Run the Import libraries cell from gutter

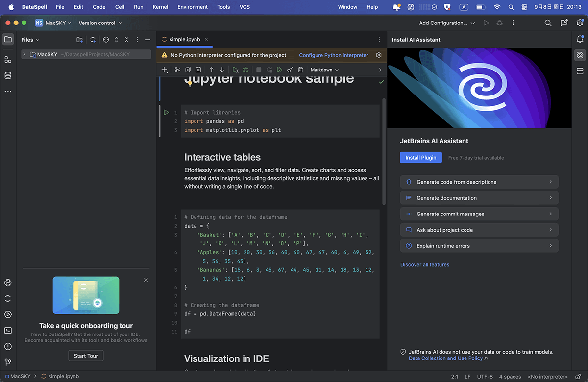coord(166,113)
